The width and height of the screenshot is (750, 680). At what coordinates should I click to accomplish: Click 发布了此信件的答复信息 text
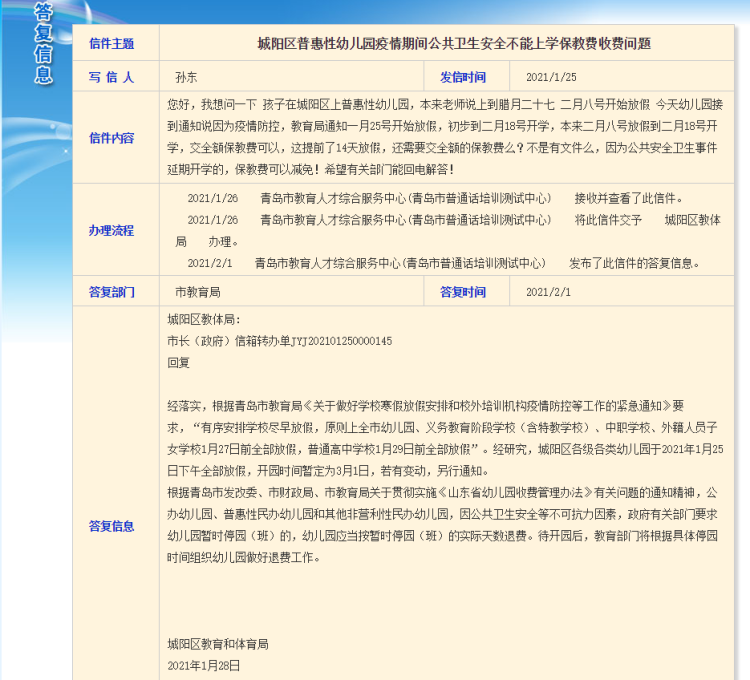coord(634,263)
